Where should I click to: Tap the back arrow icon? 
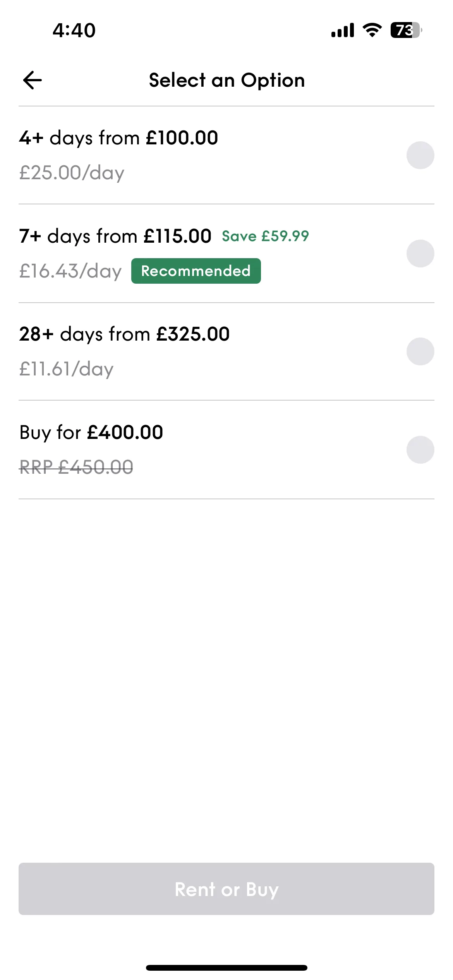[33, 80]
